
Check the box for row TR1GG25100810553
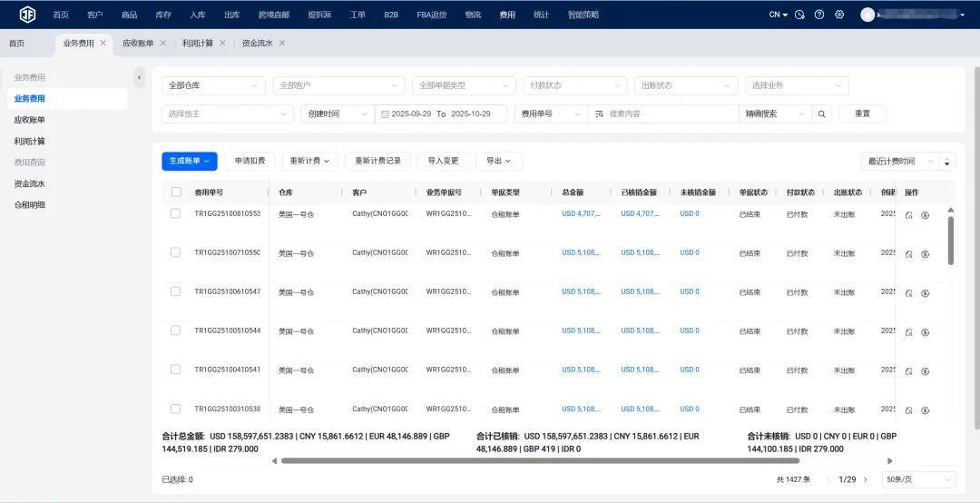click(x=176, y=213)
